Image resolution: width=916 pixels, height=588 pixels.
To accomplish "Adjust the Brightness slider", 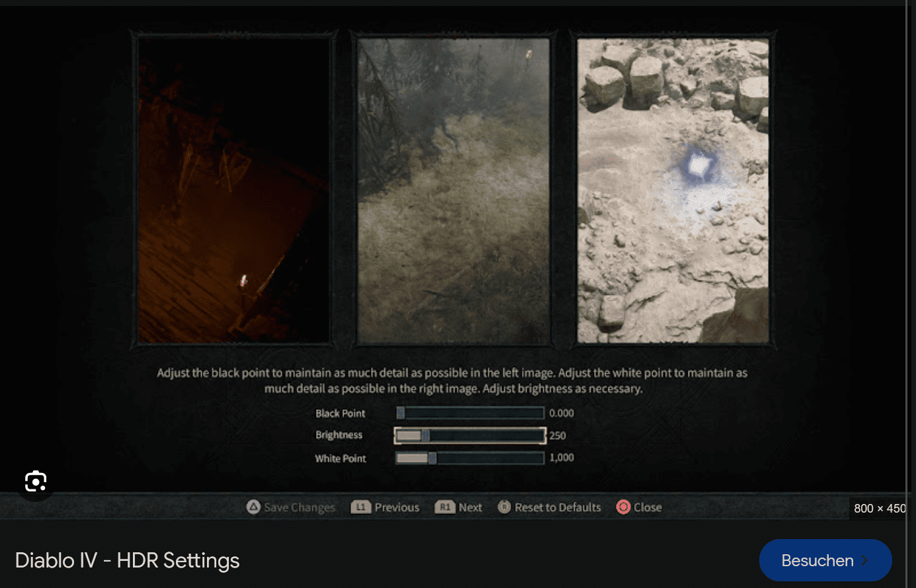I will pos(470,435).
